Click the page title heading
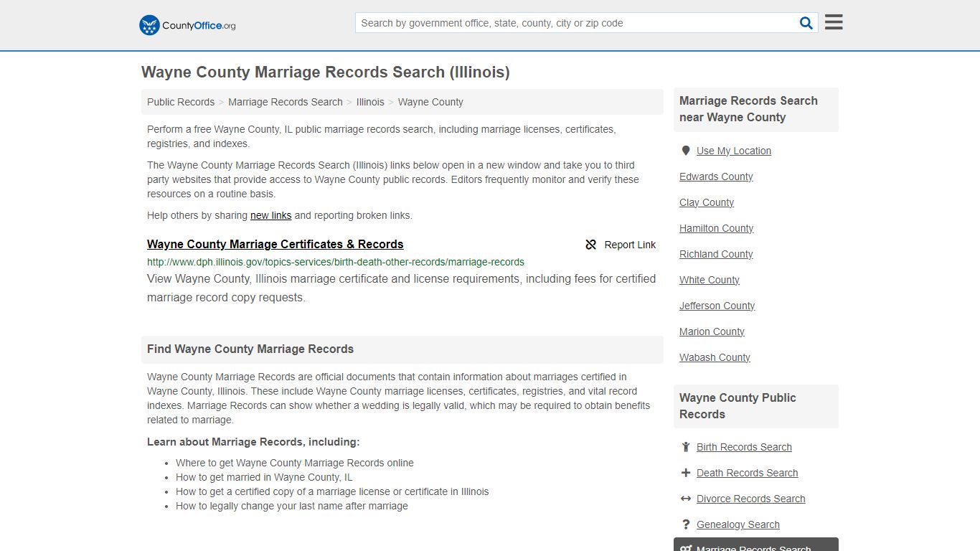The width and height of the screenshot is (980, 551). [x=326, y=72]
